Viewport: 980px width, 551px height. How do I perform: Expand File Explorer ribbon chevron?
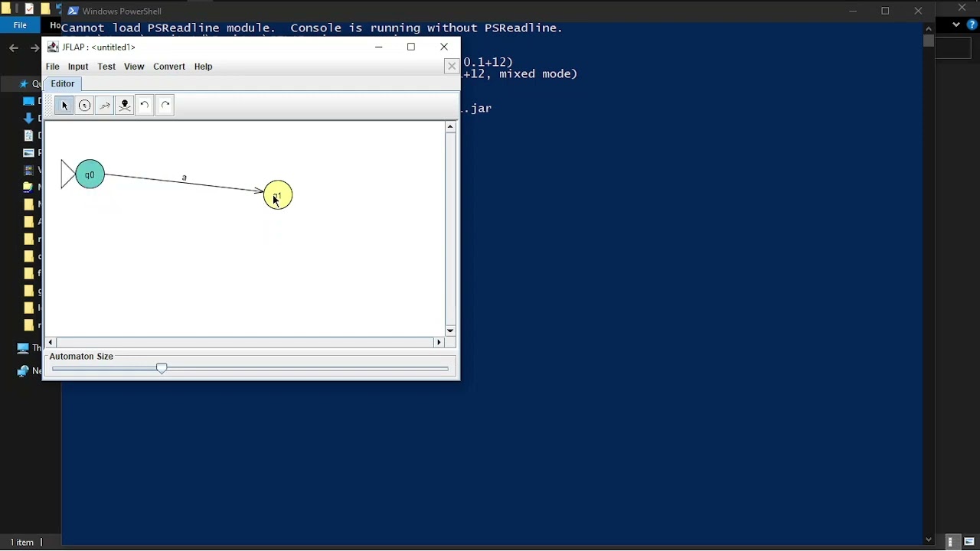[x=956, y=24]
